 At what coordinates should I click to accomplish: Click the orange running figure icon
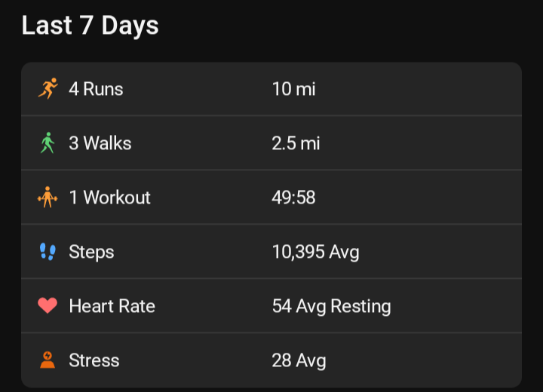[48, 89]
